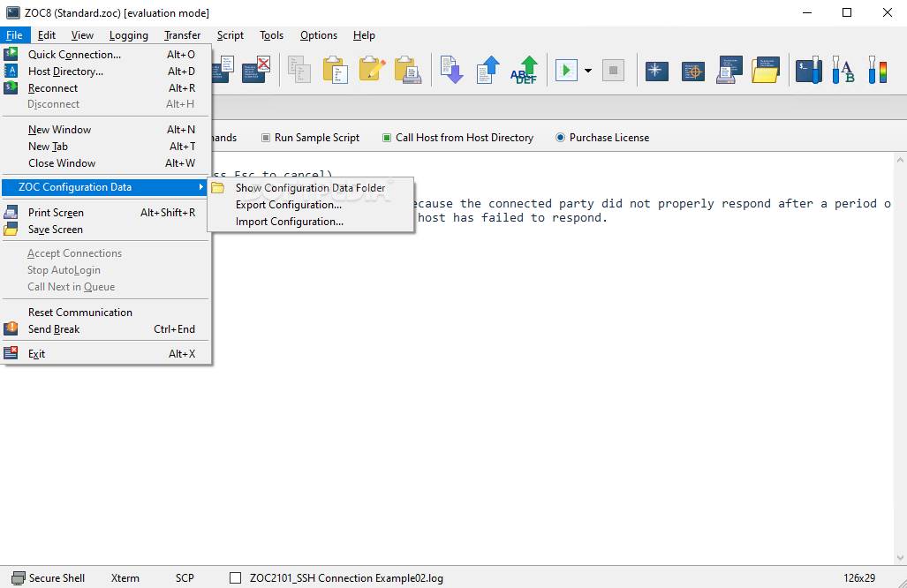The image size is (907, 588).
Task: Select Print Screen in File menu
Action: [105, 213]
